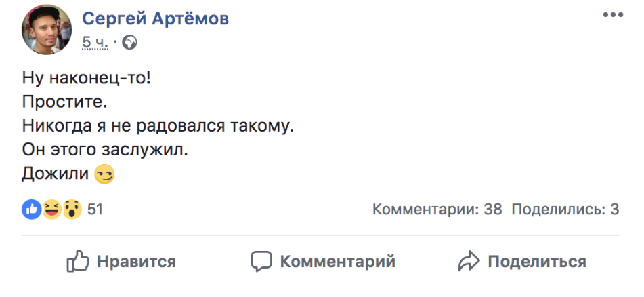Click the globe public privacy icon
Screen dimensions: 644x297
130,42
